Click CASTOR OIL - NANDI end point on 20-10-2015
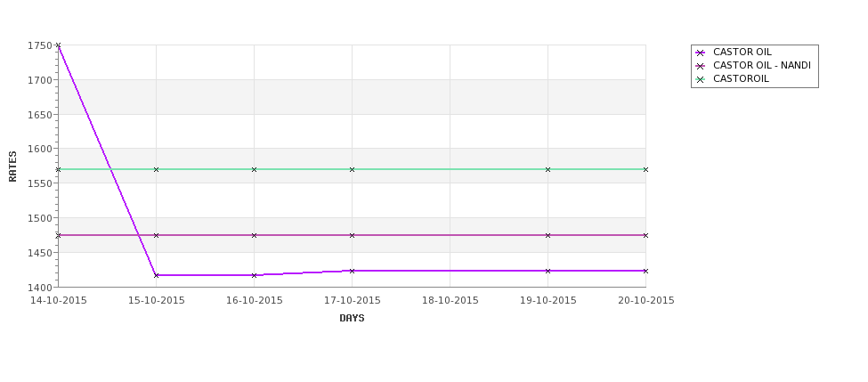 click(645, 235)
